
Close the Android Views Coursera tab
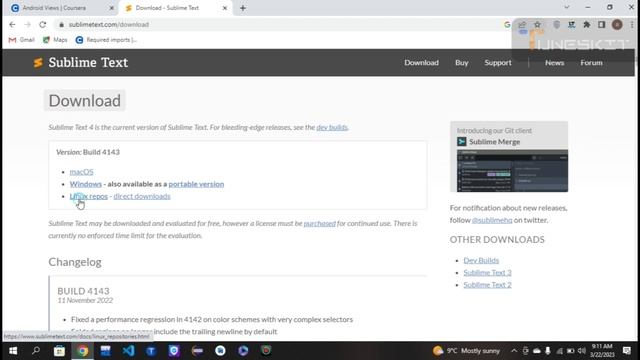[x=111, y=8]
